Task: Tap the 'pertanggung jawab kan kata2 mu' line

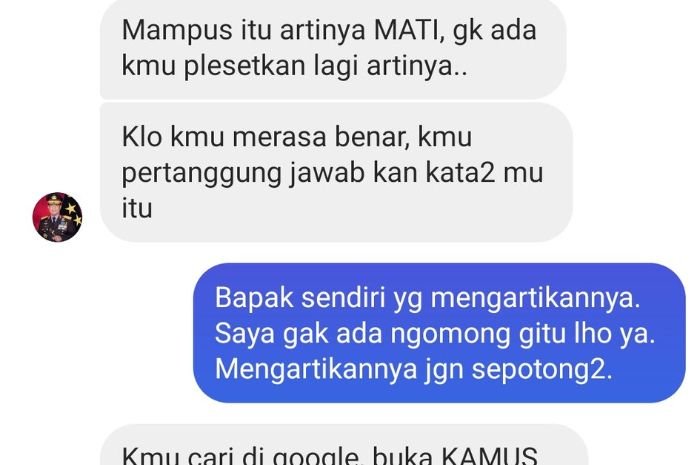Action: pyautogui.click(x=332, y=173)
